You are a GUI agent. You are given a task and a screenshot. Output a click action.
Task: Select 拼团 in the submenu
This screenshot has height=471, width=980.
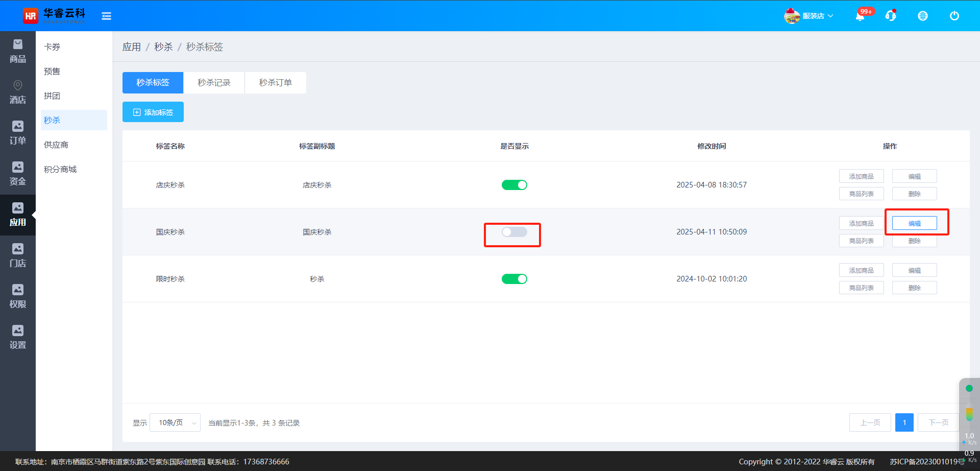pos(52,96)
